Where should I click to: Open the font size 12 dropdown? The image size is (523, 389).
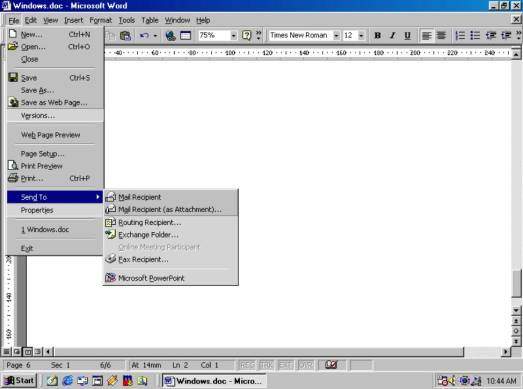(361, 35)
